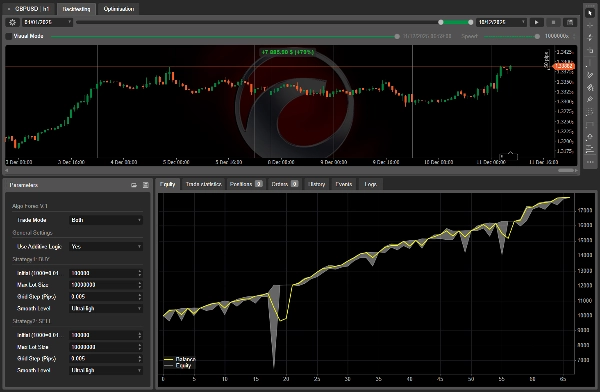Open the History tab
The width and height of the screenshot is (600, 392).
[x=316, y=184]
